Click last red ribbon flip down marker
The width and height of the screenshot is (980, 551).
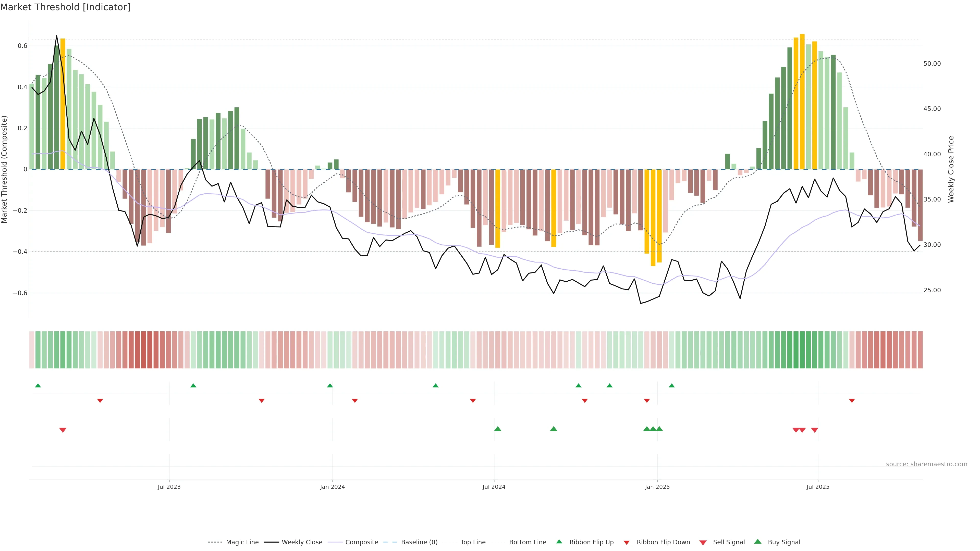[x=852, y=401]
